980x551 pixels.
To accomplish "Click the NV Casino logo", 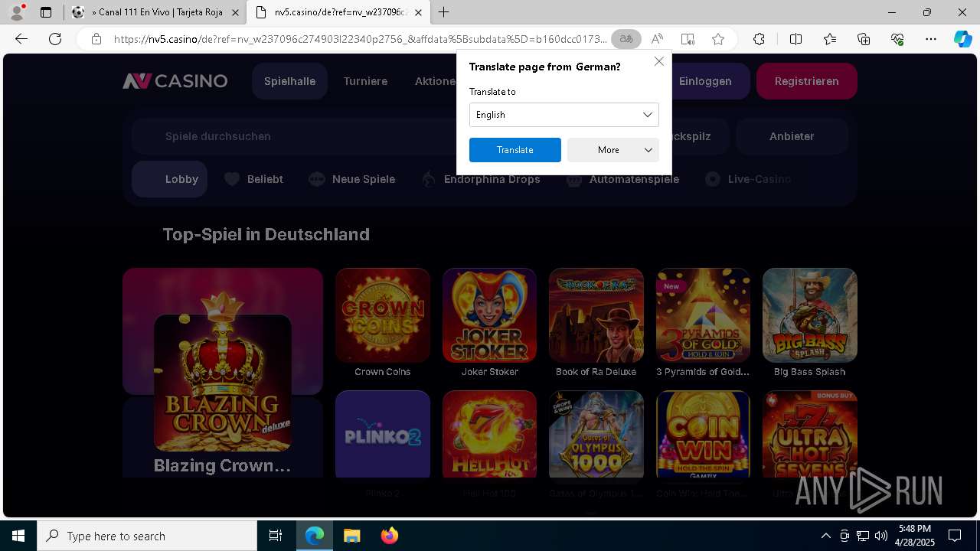I will coord(175,81).
